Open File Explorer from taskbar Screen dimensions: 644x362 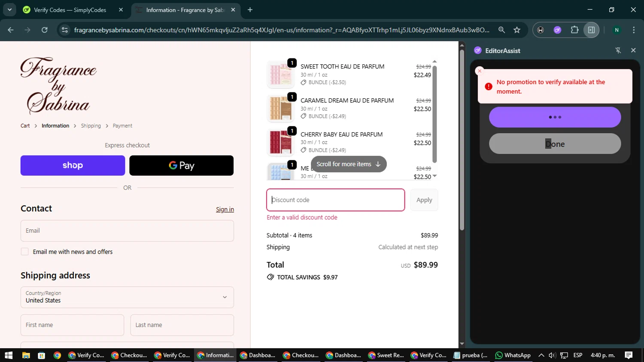click(x=26, y=355)
